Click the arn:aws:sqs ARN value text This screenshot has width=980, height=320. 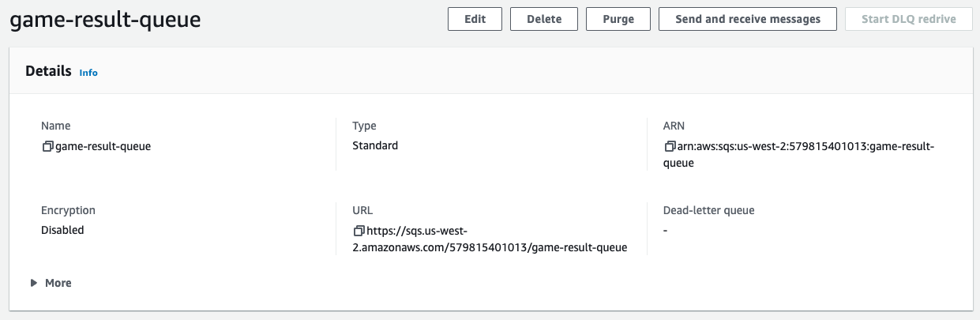[x=799, y=155]
